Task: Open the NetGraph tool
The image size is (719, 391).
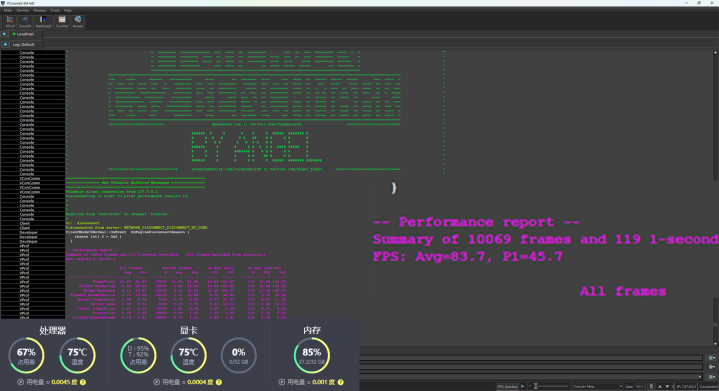Action: click(44, 22)
